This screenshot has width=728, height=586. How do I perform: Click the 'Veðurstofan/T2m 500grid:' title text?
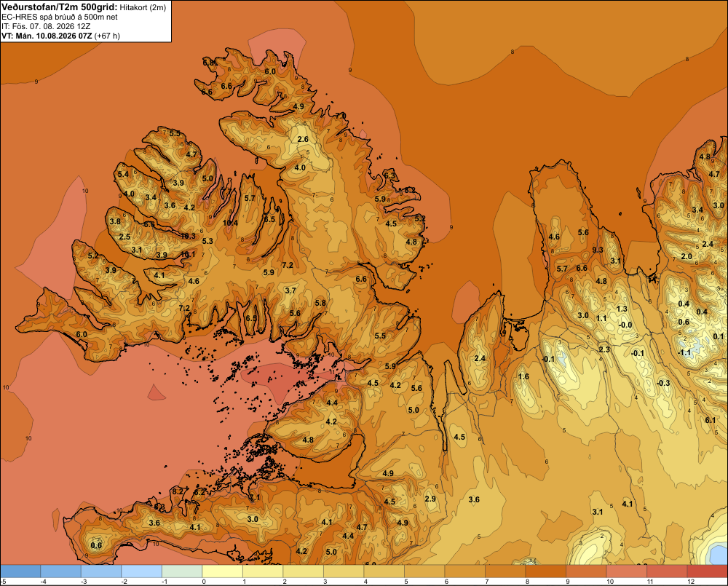(60, 7)
